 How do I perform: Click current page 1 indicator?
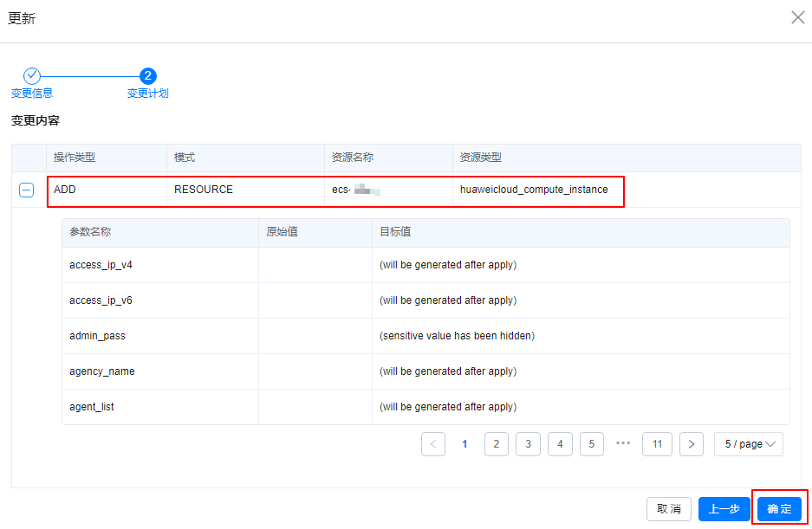pyautogui.click(x=464, y=444)
